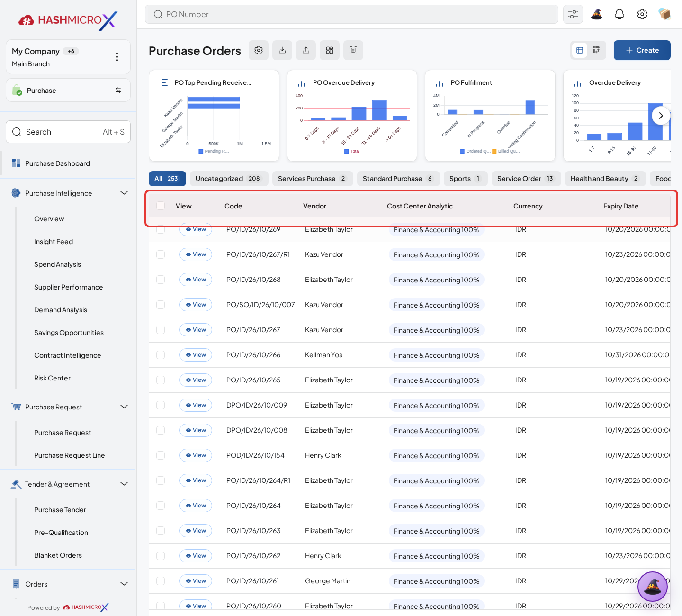The height and width of the screenshot is (616, 682).
Task: Switch to kanban board view
Action: pyautogui.click(x=596, y=50)
